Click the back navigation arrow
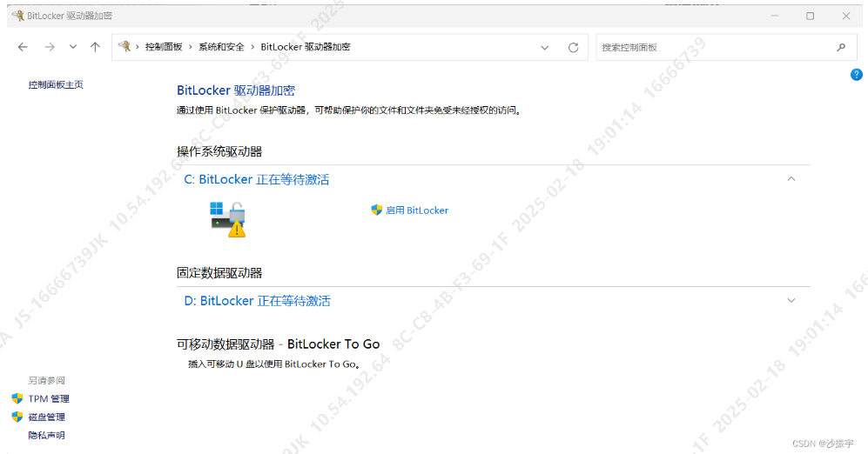868x454 pixels. (23, 47)
